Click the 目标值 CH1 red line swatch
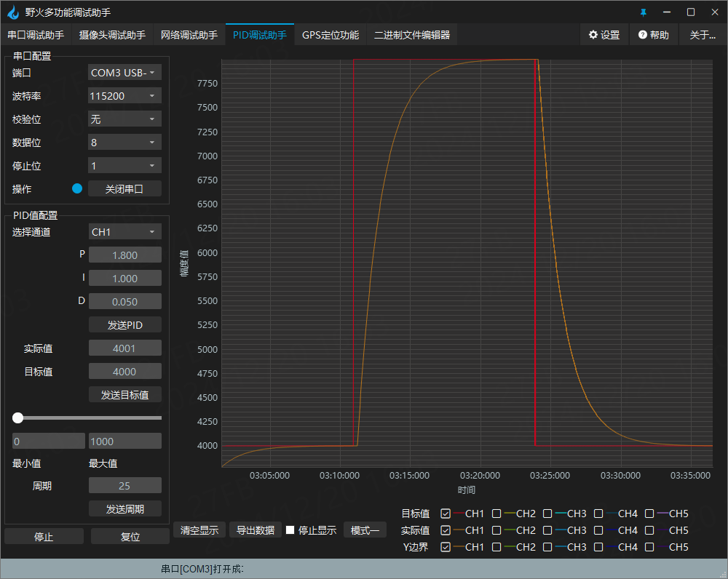This screenshot has width=728, height=579. [459, 513]
